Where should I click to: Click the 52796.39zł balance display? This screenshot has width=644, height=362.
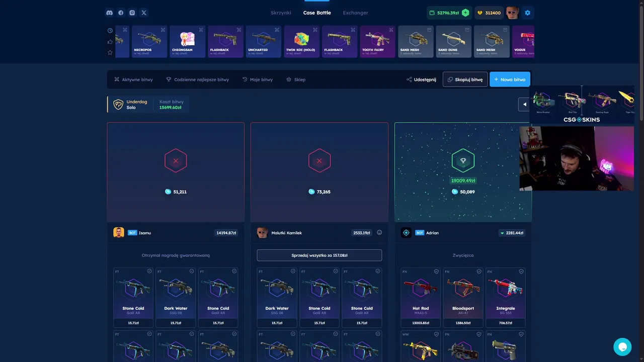[448, 13]
